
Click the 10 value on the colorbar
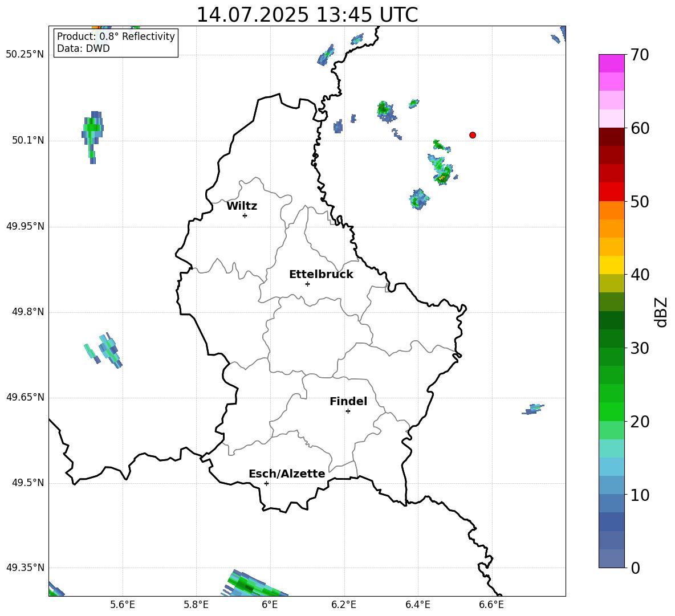(x=640, y=495)
